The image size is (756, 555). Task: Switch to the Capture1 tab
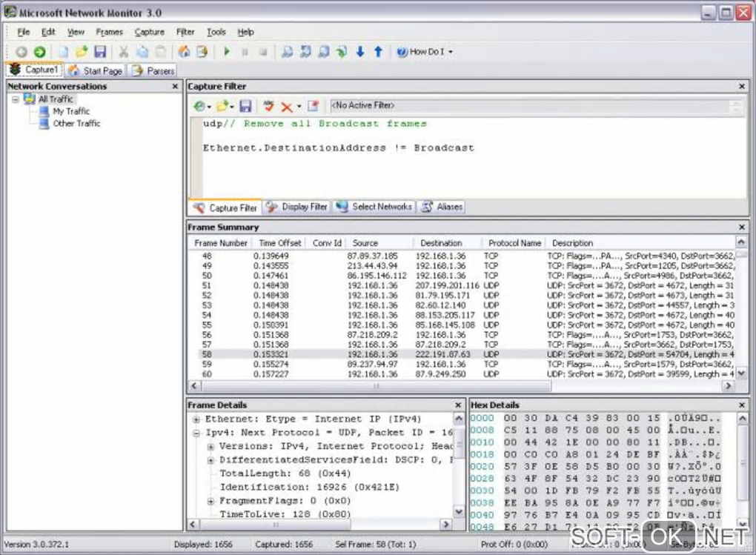(x=34, y=70)
